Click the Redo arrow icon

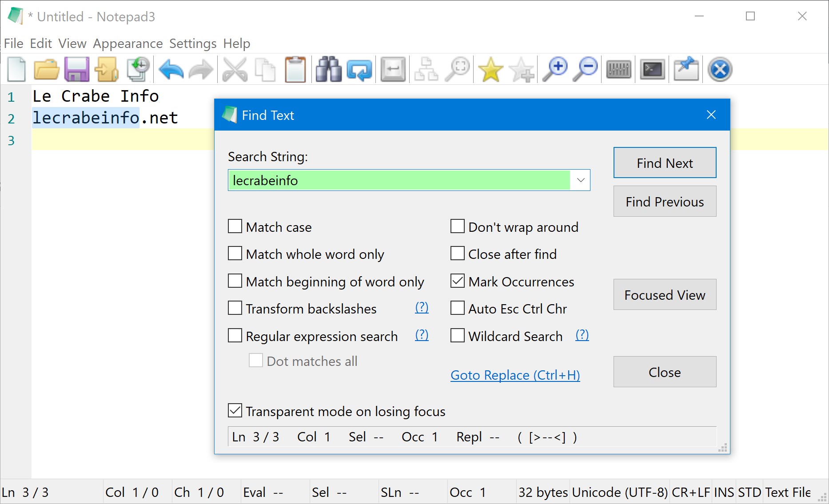[201, 69]
